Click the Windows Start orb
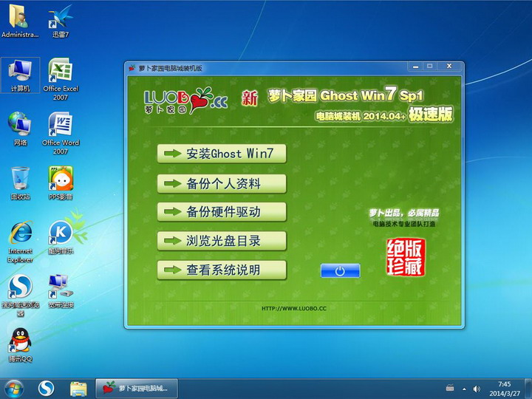The height and width of the screenshot is (399, 532). 13,389
